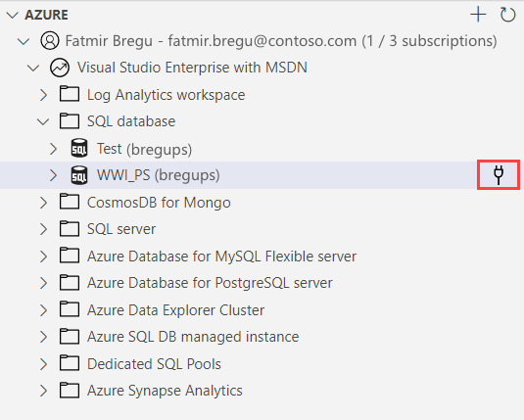Select Azure Synapse Analytics item
The width and height of the screenshot is (524, 420).
click(x=165, y=391)
